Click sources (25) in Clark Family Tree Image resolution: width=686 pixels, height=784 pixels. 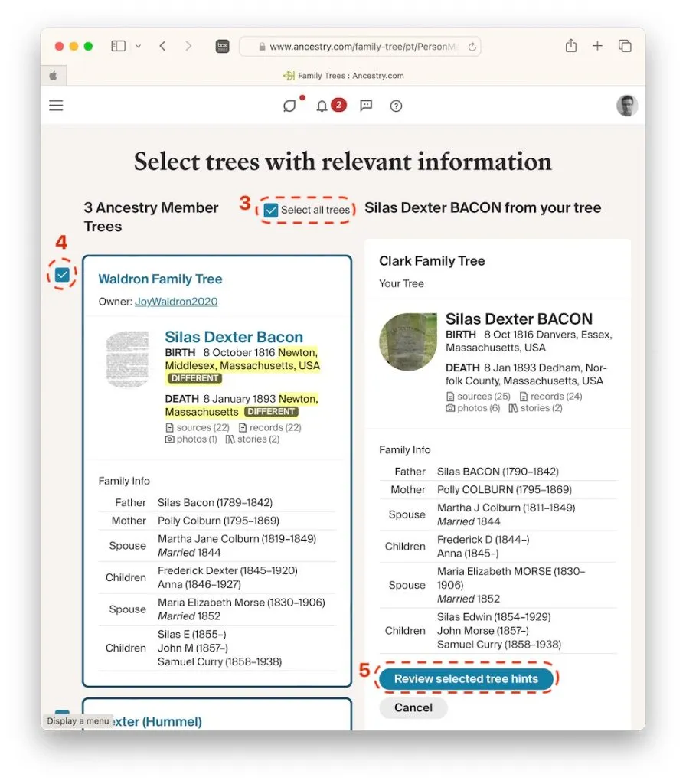(x=479, y=397)
